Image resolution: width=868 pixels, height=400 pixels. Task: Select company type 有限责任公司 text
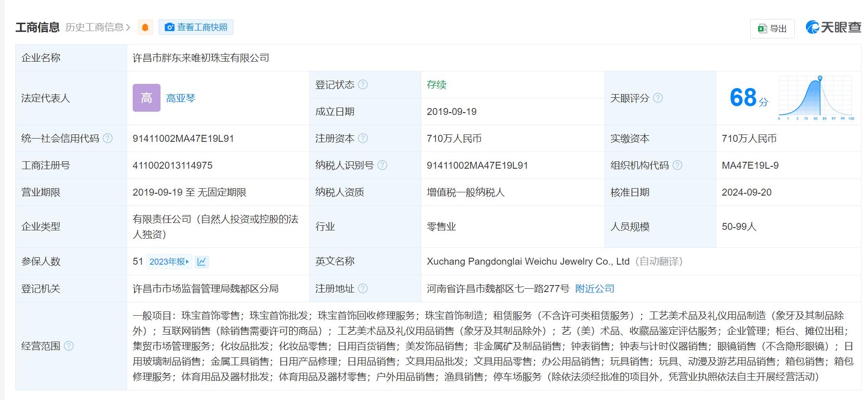(x=215, y=227)
